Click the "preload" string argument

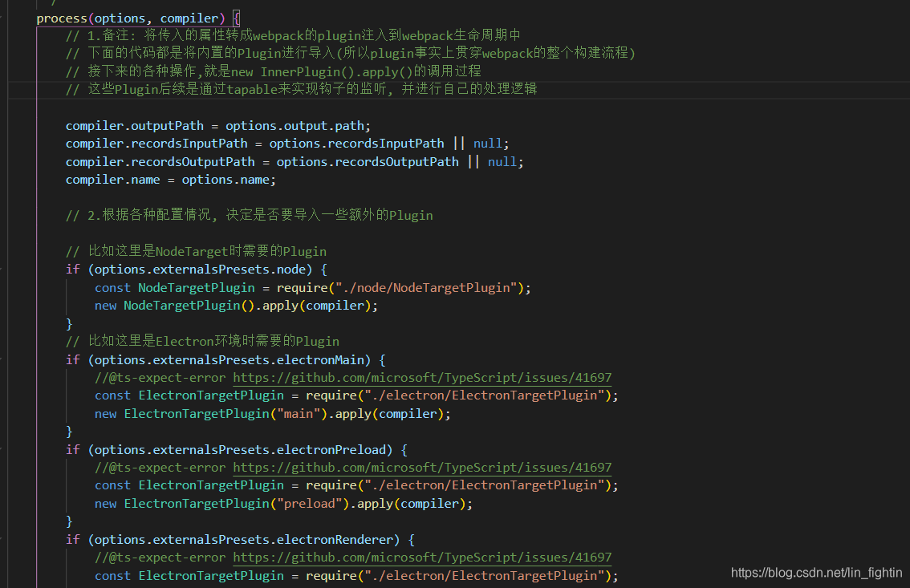310,503
